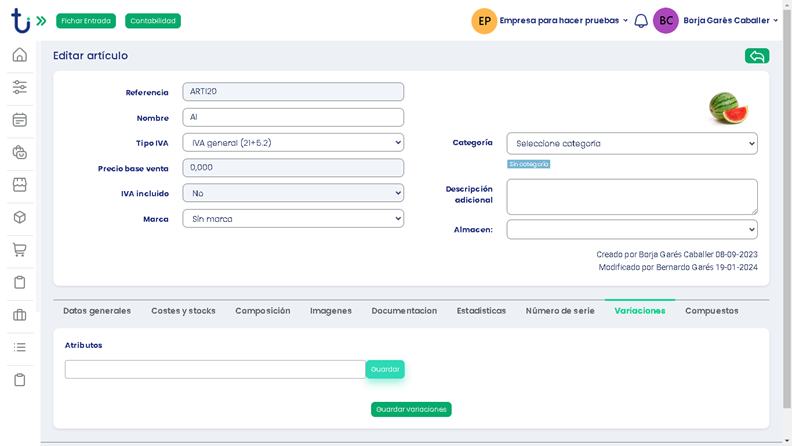The width and height of the screenshot is (792, 446).
Task: Open the Categoría selection dropdown
Action: click(x=631, y=143)
